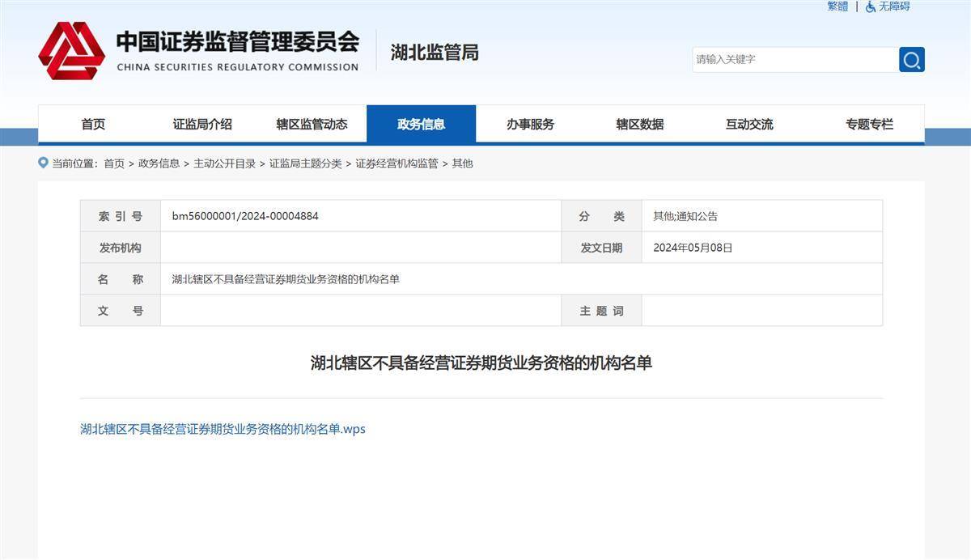The image size is (971, 560).
Task: Open 证监局主题分类 breadcrumb link
Action: (306, 163)
